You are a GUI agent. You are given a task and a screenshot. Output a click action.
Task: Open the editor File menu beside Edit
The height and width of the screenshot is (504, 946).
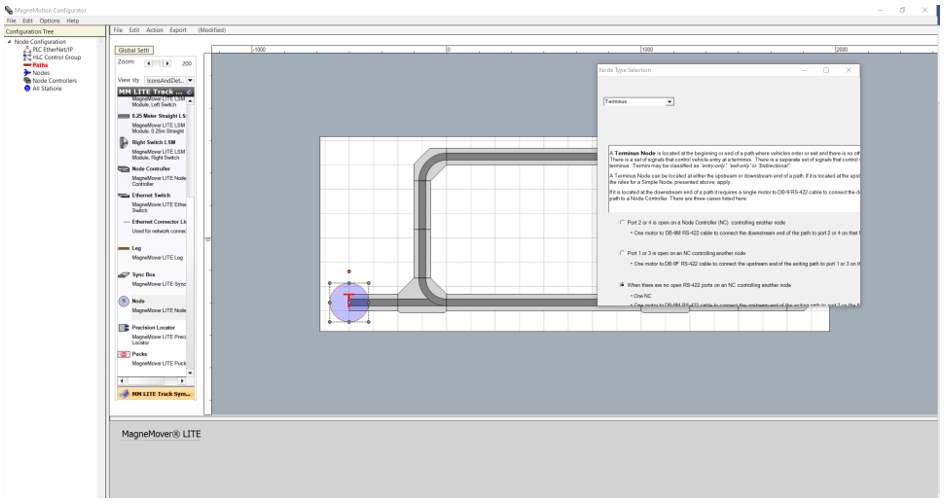tap(118, 30)
